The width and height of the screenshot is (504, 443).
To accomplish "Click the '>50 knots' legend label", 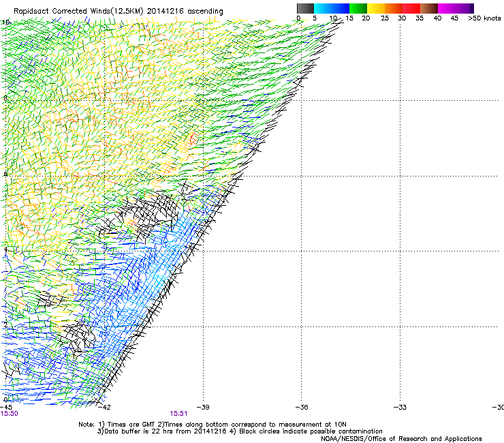I will (x=484, y=18).
